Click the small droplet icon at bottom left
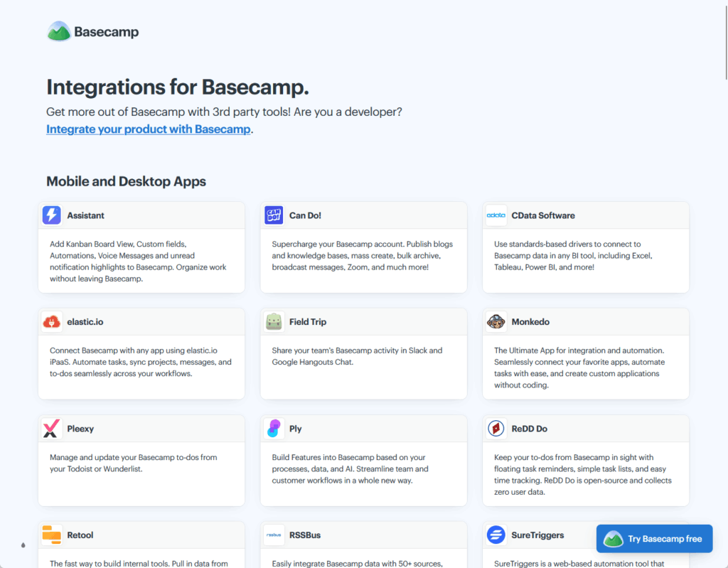 23,545
